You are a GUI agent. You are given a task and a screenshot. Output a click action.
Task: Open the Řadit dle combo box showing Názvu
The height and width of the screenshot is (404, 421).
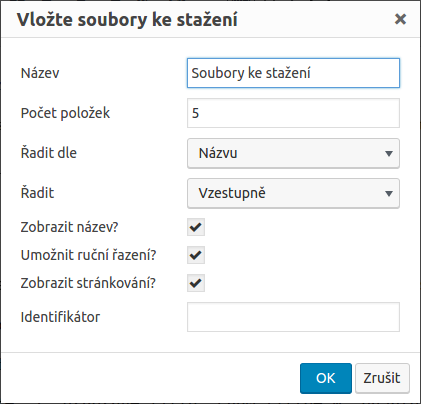[x=293, y=153]
